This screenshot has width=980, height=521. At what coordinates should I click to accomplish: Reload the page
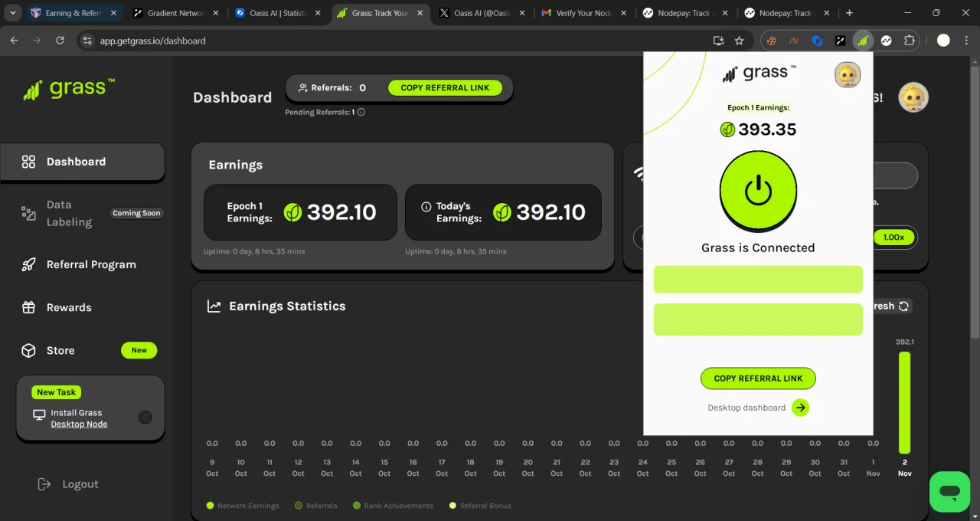[60, 41]
